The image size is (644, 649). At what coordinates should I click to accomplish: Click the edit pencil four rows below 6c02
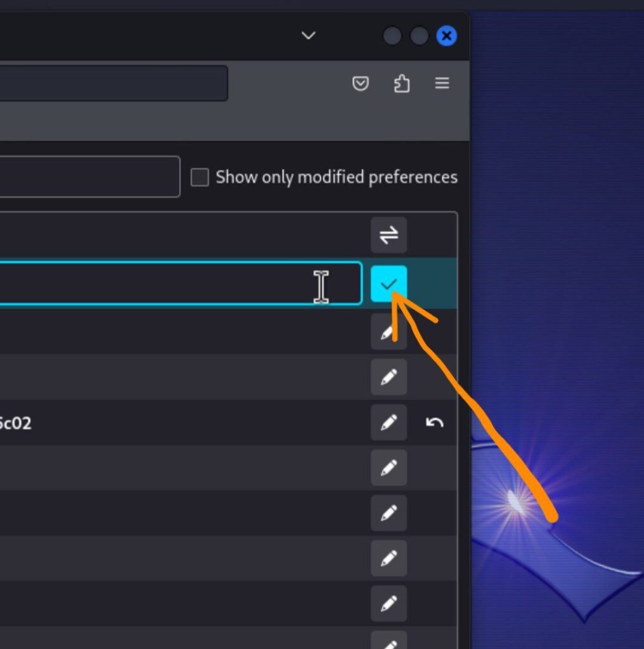pyautogui.click(x=389, y=603)
